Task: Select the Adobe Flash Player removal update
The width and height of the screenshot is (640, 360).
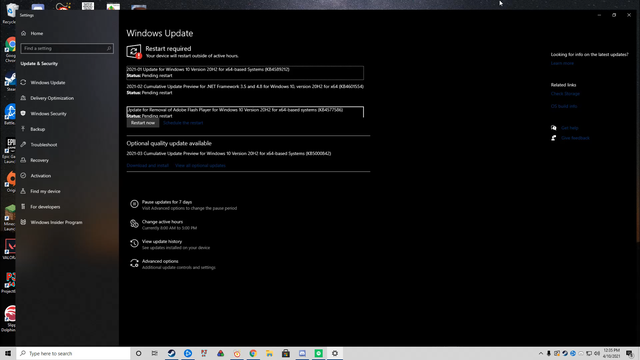Action: point(245,112)
